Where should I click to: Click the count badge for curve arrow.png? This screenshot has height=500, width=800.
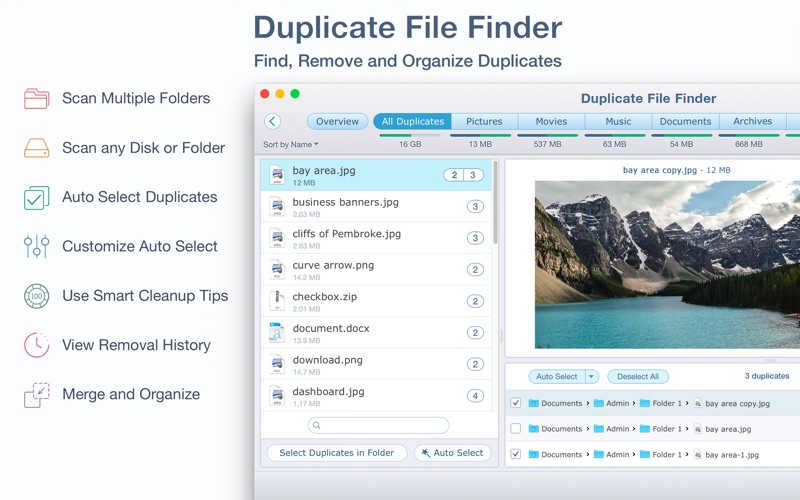pos(475,270)
